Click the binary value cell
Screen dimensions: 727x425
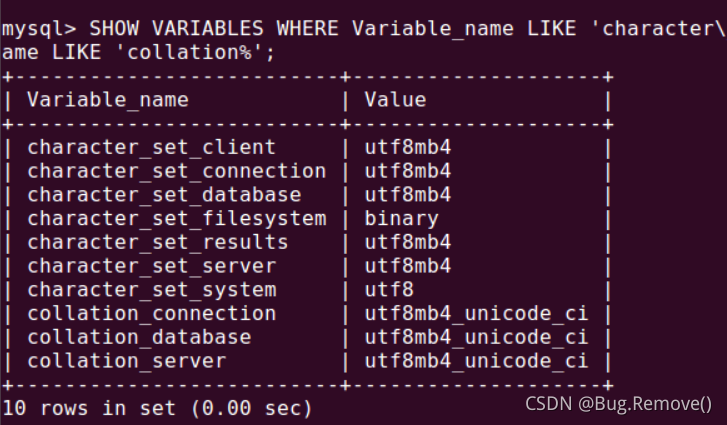(401, 219)
